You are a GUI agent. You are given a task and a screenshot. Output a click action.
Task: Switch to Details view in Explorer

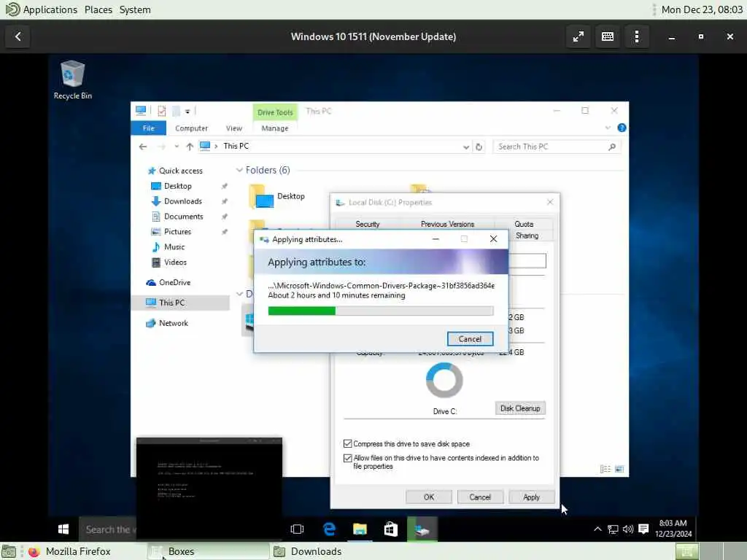tap(605, 469)
